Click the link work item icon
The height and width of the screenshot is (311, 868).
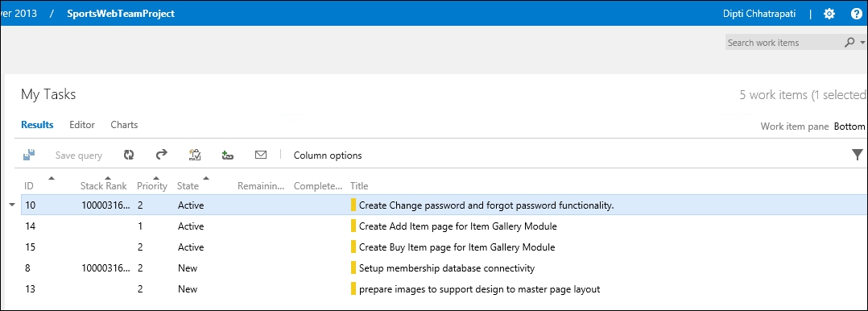227,155
